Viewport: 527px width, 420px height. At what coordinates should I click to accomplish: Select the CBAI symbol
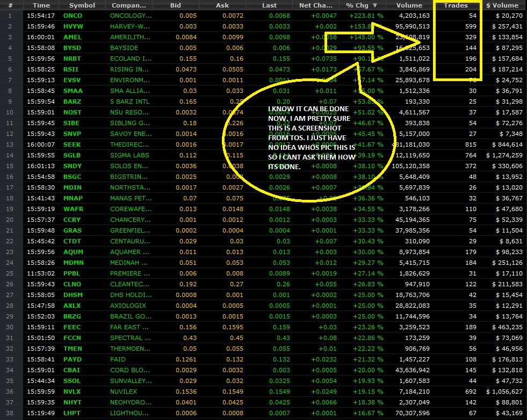pos(71,370)
